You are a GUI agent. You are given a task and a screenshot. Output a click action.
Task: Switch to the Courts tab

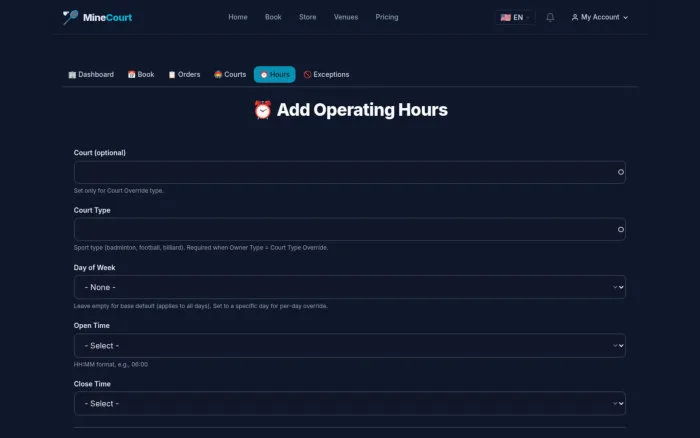pos(230,75)
